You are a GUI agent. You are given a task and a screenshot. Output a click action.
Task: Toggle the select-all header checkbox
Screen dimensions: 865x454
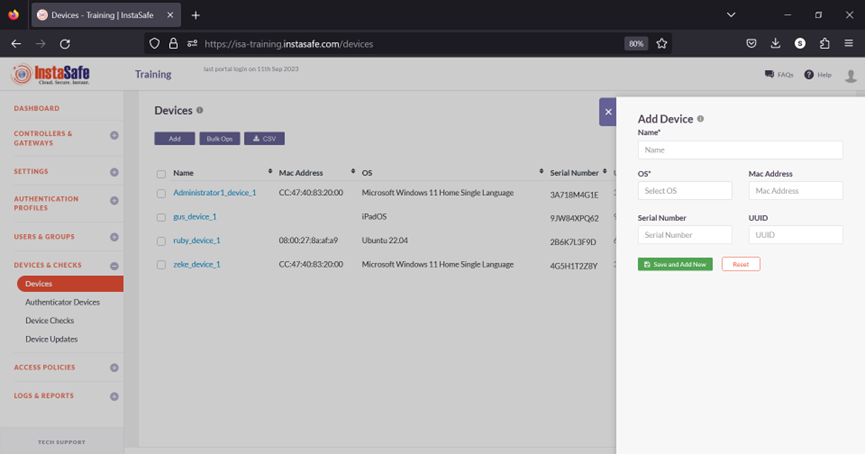(x=161, y=174)
